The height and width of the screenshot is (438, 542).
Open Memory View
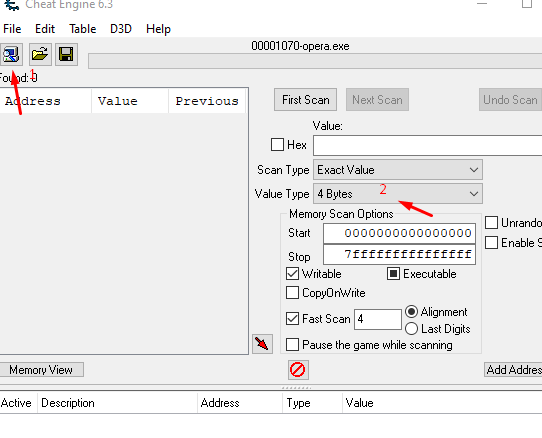click(41, 370)
